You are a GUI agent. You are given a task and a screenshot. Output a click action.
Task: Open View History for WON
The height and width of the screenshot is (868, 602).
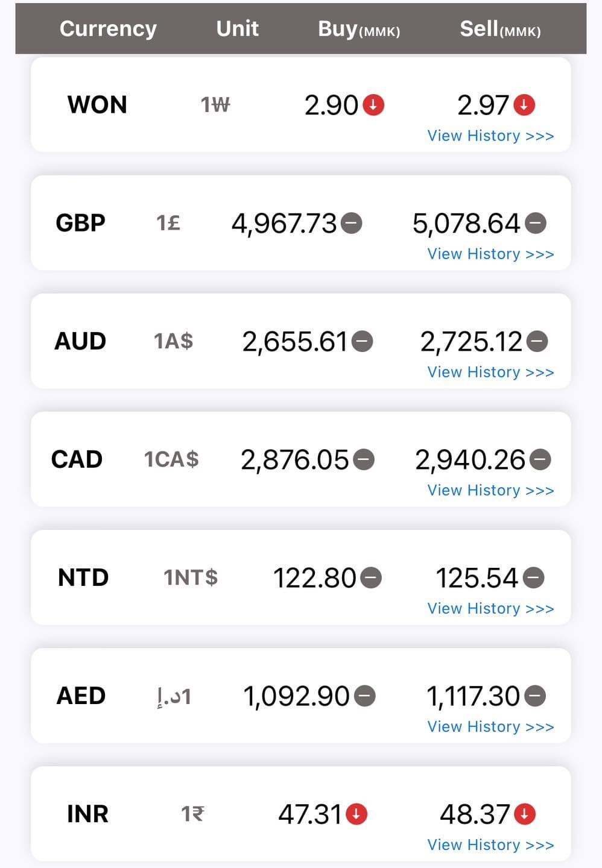pyautogui.click(x=490, y=136)
